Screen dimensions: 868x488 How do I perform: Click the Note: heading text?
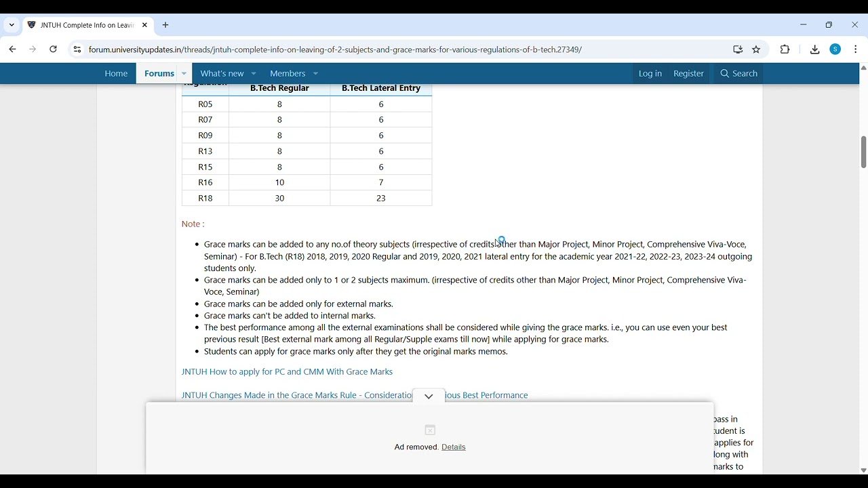click(193, 224)
